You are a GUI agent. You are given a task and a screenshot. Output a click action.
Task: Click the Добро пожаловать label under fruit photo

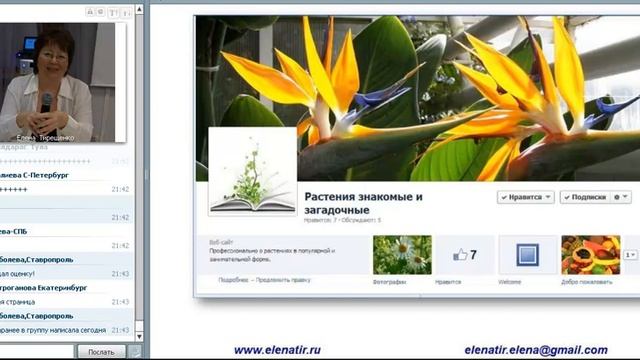587,282
